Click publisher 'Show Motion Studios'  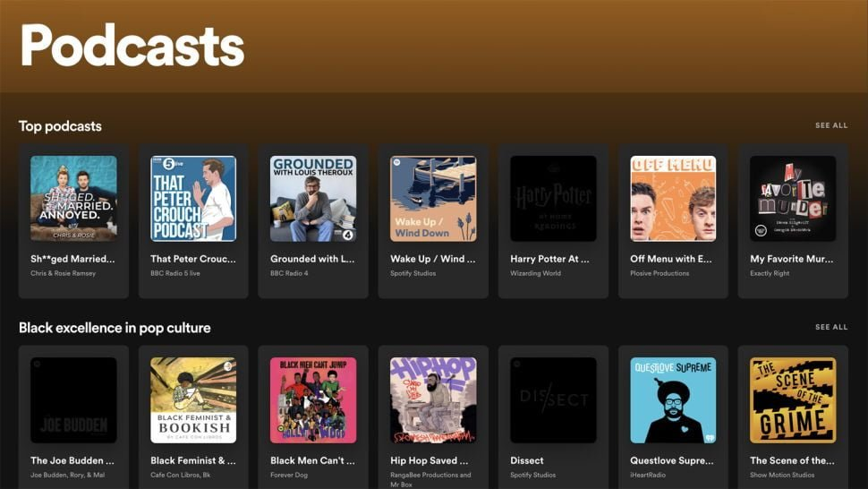click(782, 475)
